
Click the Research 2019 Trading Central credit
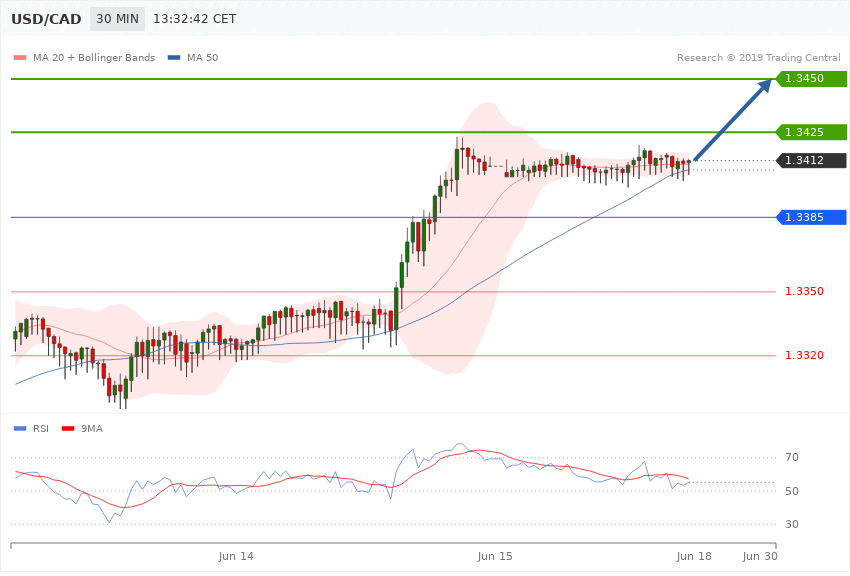(x=758, y=57)
